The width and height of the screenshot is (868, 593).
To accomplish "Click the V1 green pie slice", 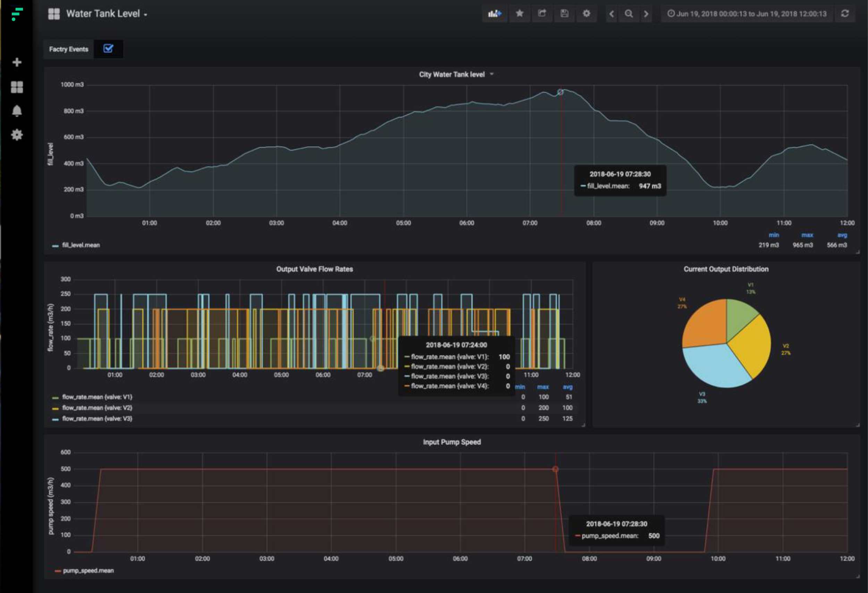I will (x=739, y=316).
